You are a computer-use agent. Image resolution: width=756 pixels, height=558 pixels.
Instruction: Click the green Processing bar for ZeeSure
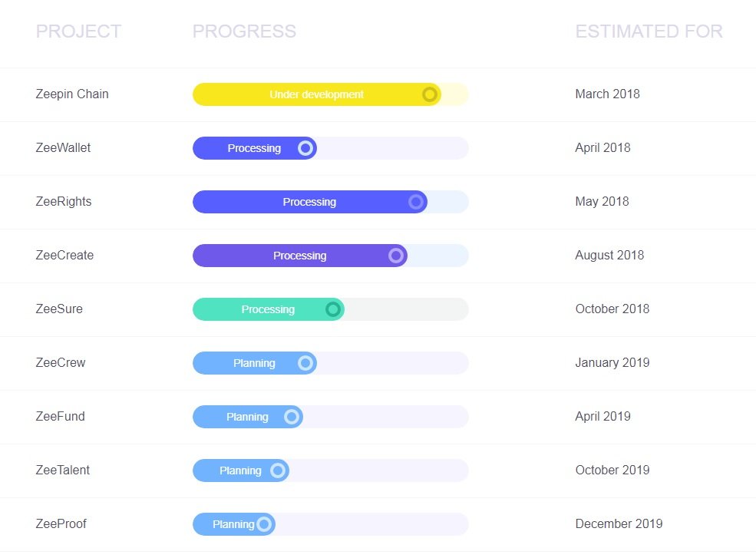269,309
